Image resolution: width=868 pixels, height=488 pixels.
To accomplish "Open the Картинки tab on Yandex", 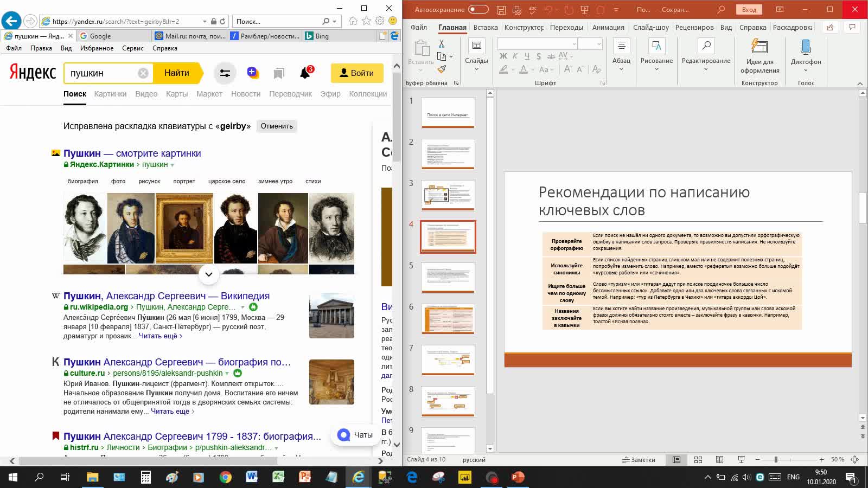I will [x=110, y=94].
